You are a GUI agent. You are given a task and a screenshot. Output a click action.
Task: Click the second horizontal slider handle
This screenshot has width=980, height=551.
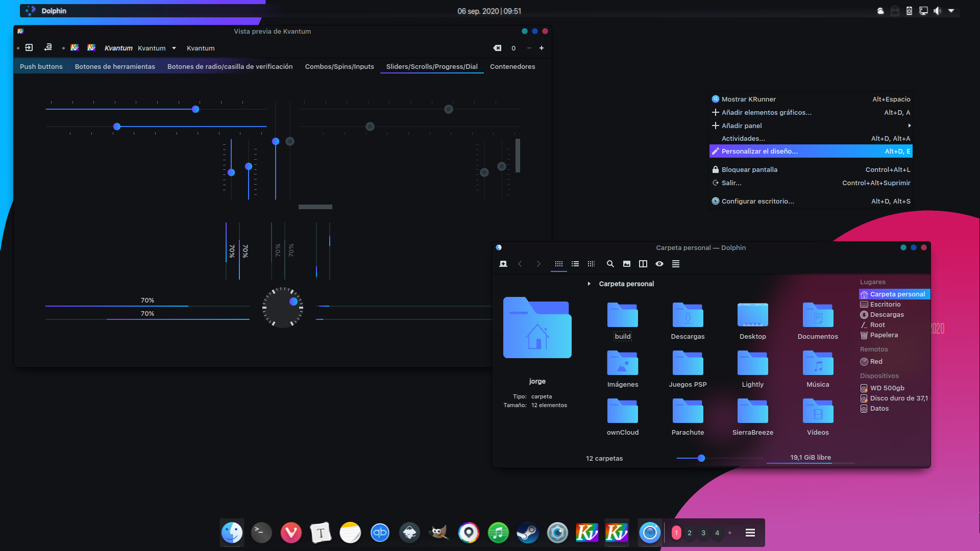click(x=117, y=127)
